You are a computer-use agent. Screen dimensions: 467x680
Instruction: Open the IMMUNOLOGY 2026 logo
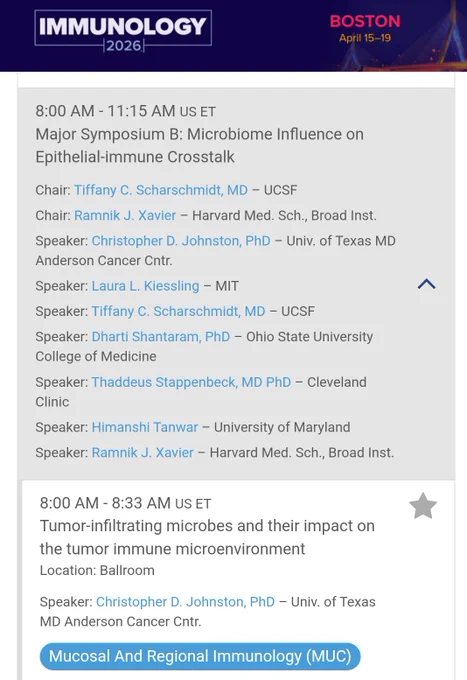click(x=123, y=30)
